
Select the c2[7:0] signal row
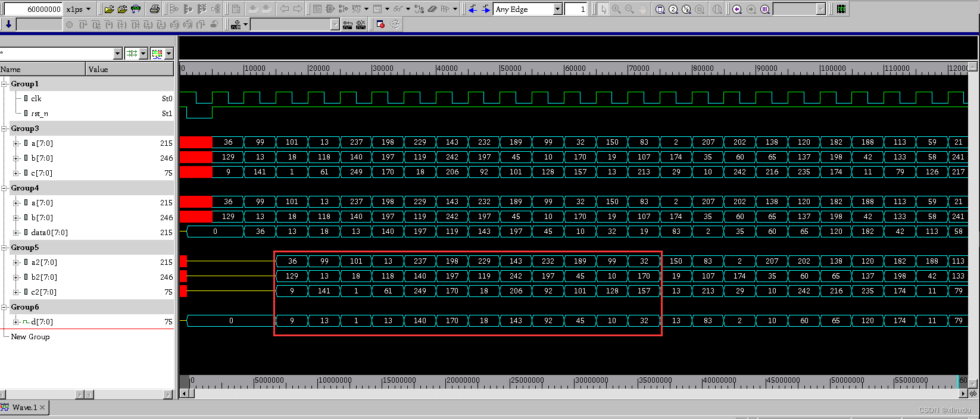[87, 292]
